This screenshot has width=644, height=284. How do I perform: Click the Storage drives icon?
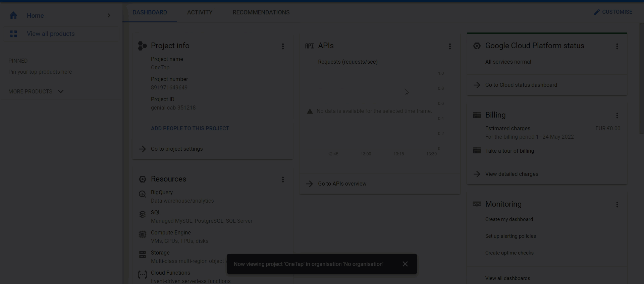tap(142, 255)
